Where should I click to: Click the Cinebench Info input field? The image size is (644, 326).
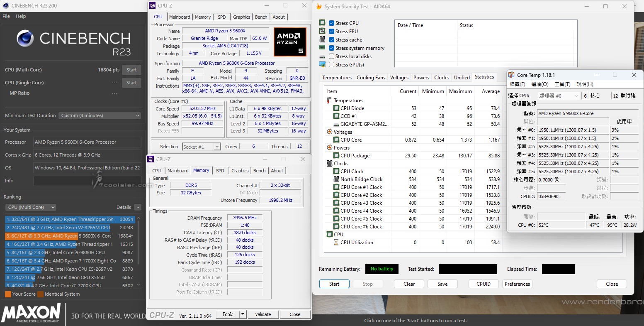[87, 181]
